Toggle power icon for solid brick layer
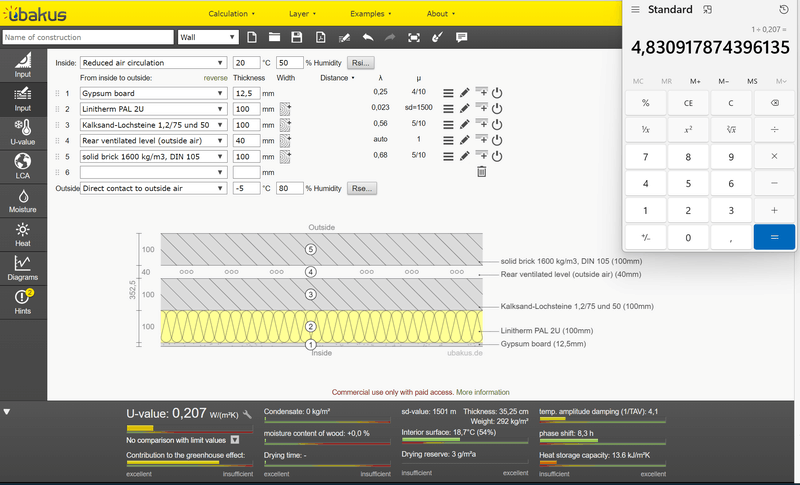 tap(497, 156)
